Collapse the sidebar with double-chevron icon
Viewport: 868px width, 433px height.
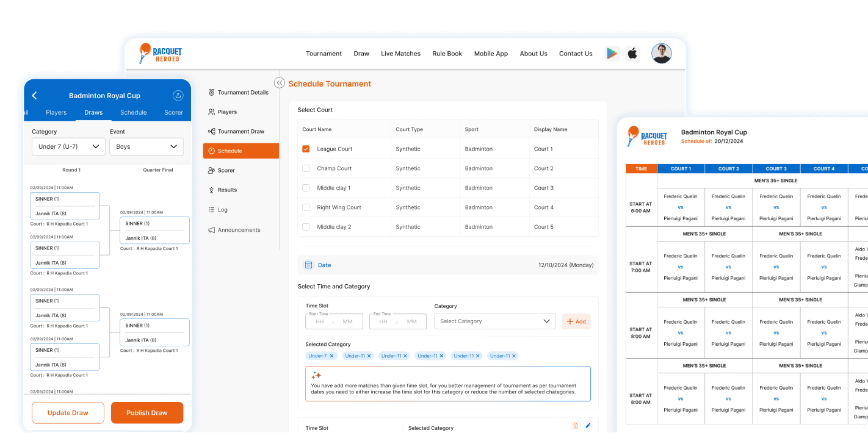(279, 83)
